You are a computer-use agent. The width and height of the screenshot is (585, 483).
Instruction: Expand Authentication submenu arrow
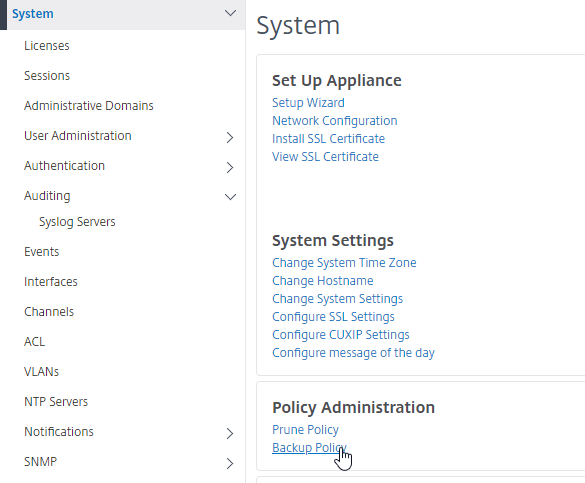coord(230,167)
